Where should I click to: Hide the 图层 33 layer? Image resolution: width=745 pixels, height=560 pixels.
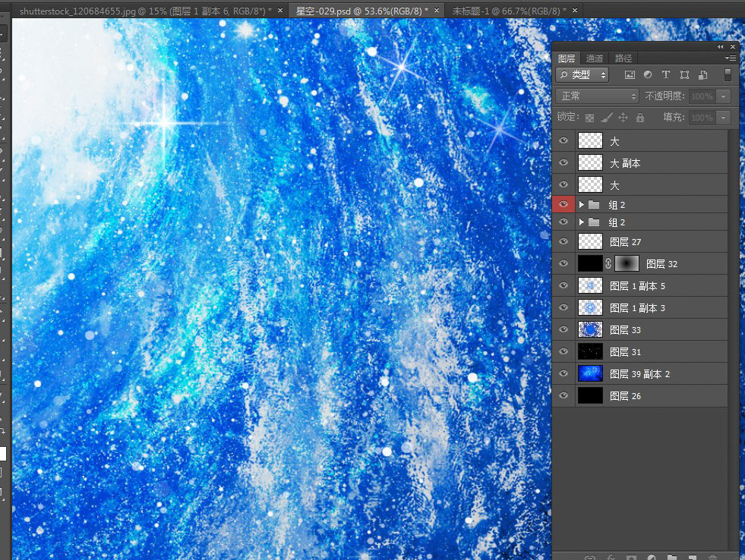[563, 329]
